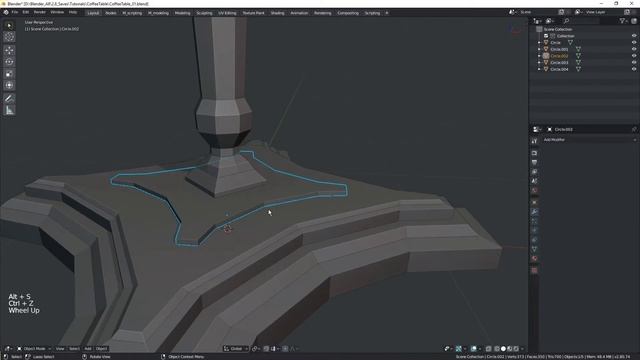Viewport: 640px width, 360px height.
Task: Select the Measure tool
Action: pos(9,110)
